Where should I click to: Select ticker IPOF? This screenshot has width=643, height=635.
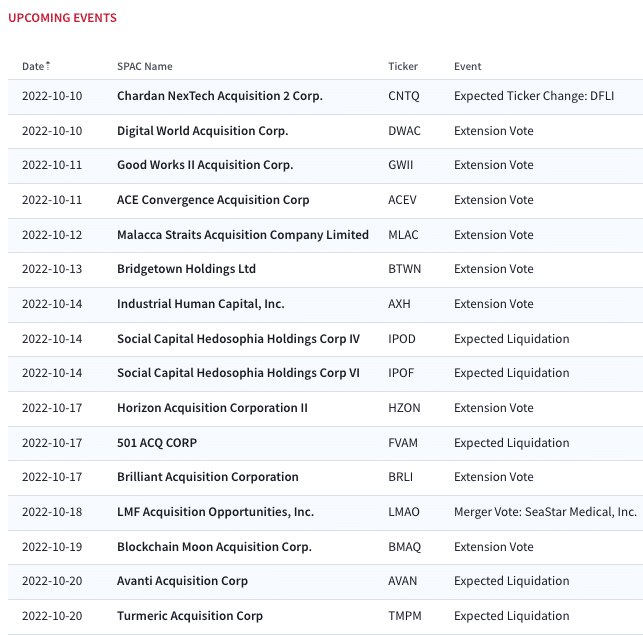[401, 373]
